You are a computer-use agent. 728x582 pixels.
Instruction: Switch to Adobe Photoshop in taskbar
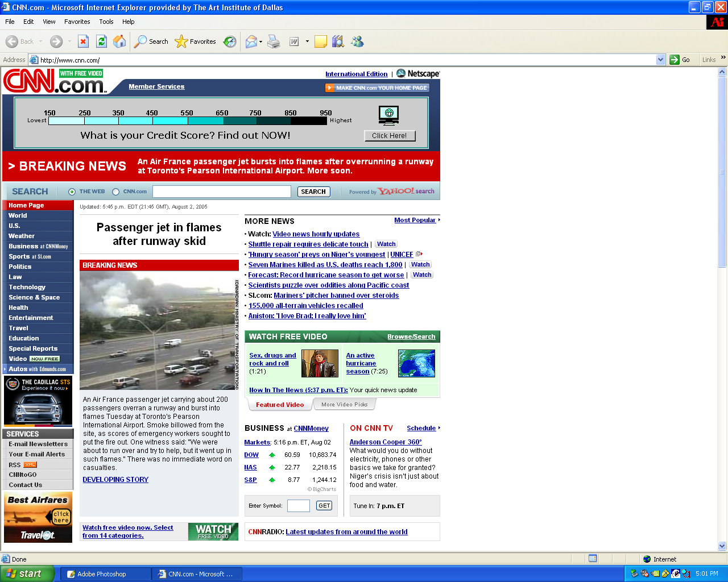(106, 574)
